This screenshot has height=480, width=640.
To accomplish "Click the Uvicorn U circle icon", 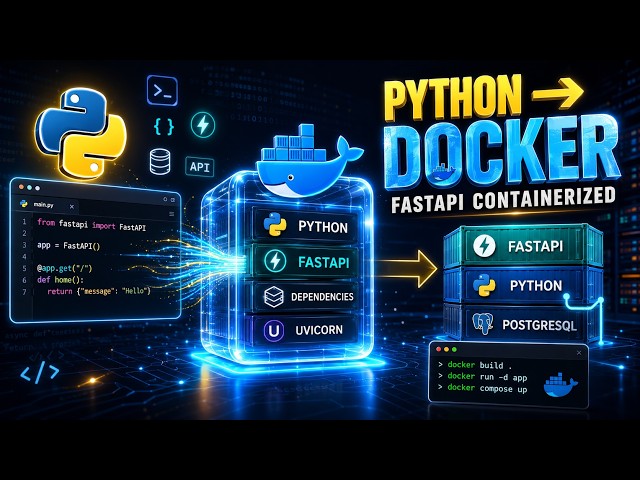I will [274, 330].
